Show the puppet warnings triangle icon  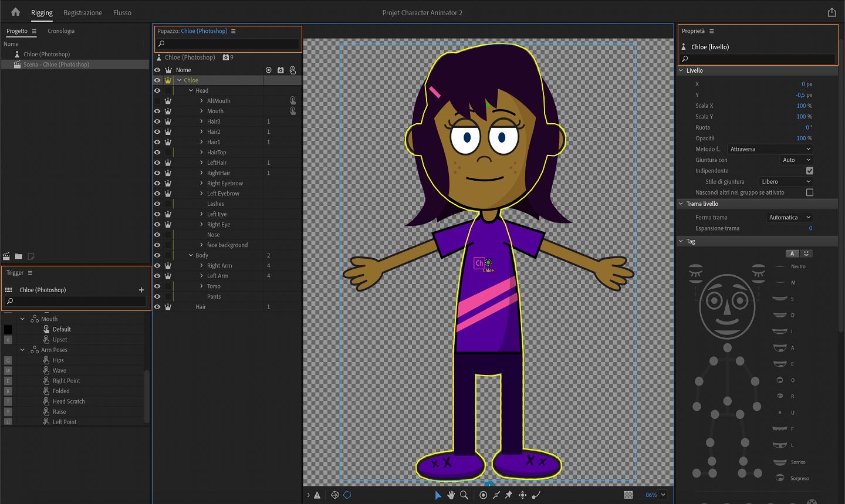pyautogui.click(x=317, y=495)
